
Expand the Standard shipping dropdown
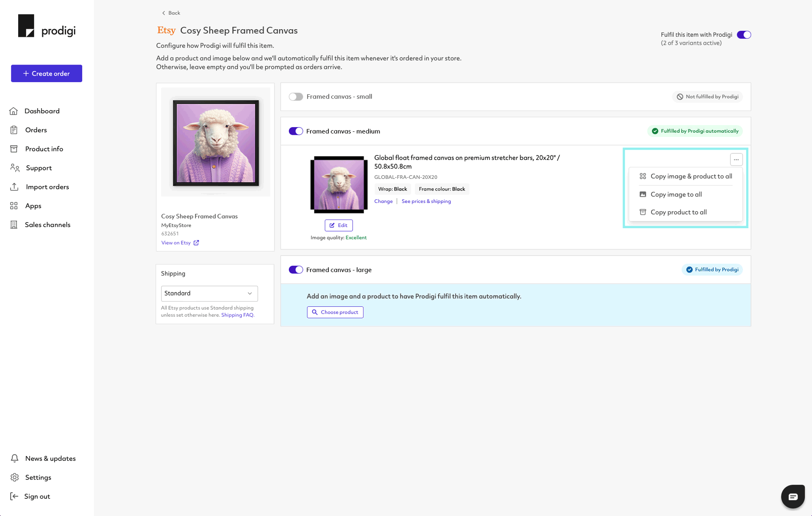pos(209,293)
